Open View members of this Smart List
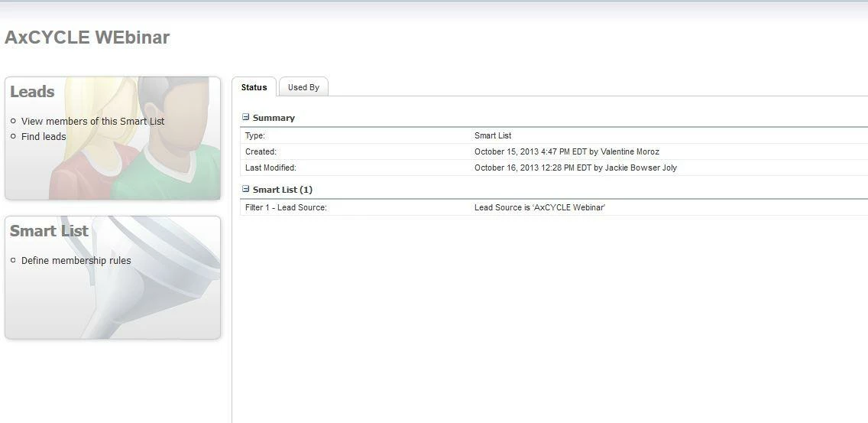The height and width of the screenshot is (423, 868). [92, 121]
